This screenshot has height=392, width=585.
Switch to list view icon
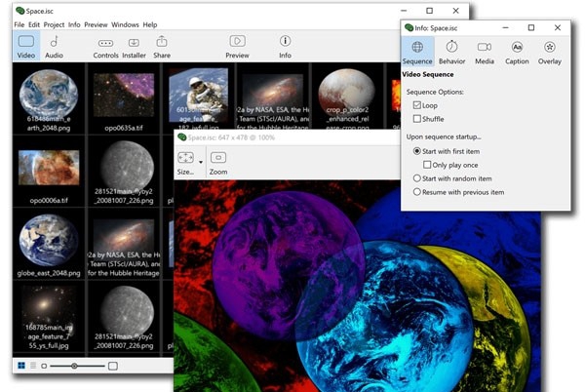click(31, 366)
